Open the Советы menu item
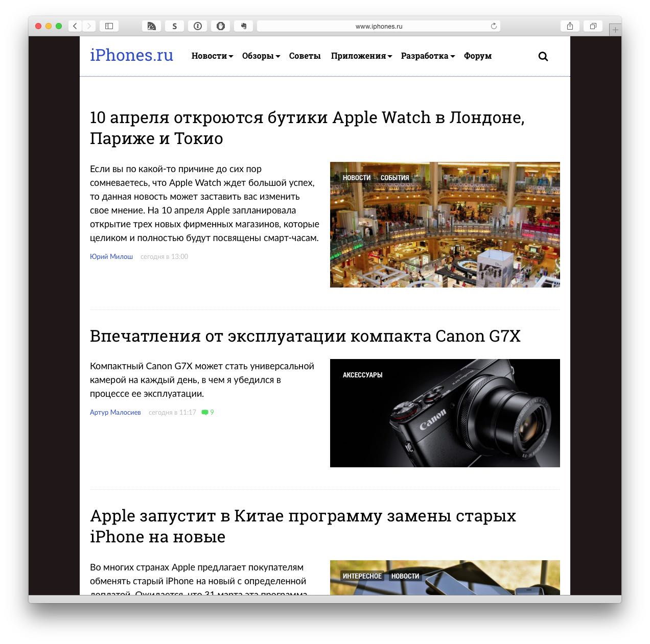The height and width of the screenshot is (644, 650). [x=305, y=56]
